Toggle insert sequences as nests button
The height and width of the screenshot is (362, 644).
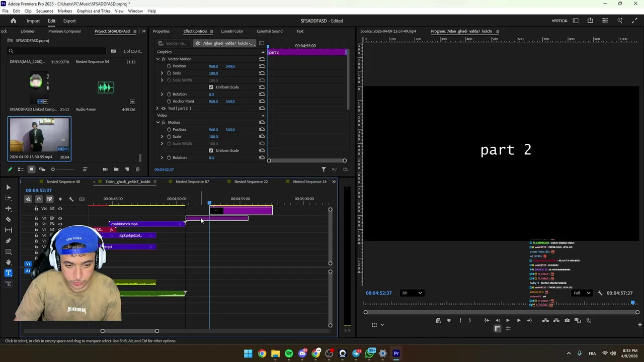pos(28,199)
